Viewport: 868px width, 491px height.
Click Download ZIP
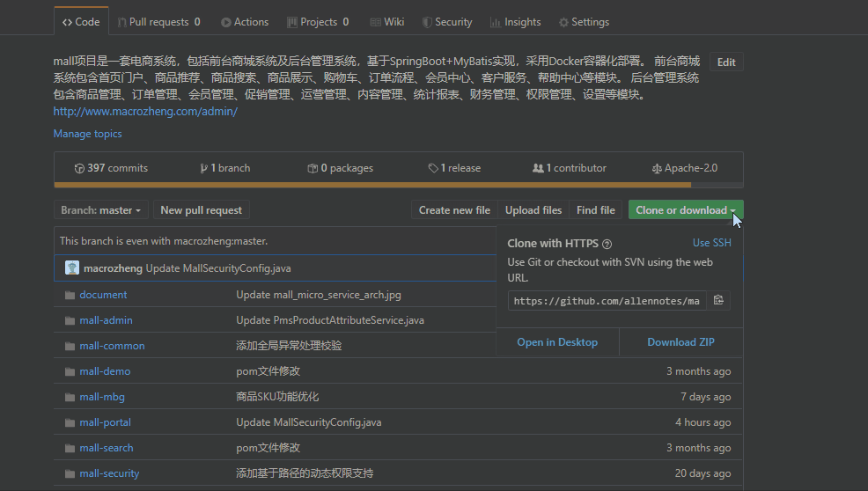680,342
